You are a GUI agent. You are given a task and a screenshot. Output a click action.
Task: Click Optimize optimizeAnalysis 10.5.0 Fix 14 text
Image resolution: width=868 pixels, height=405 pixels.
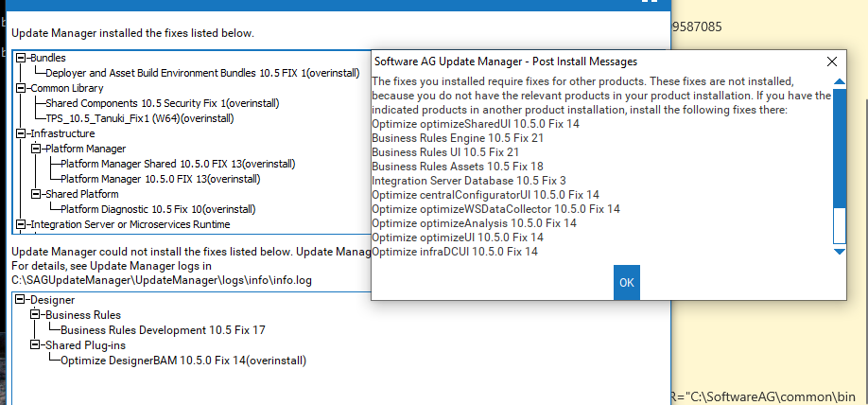[x=475, y=223]
